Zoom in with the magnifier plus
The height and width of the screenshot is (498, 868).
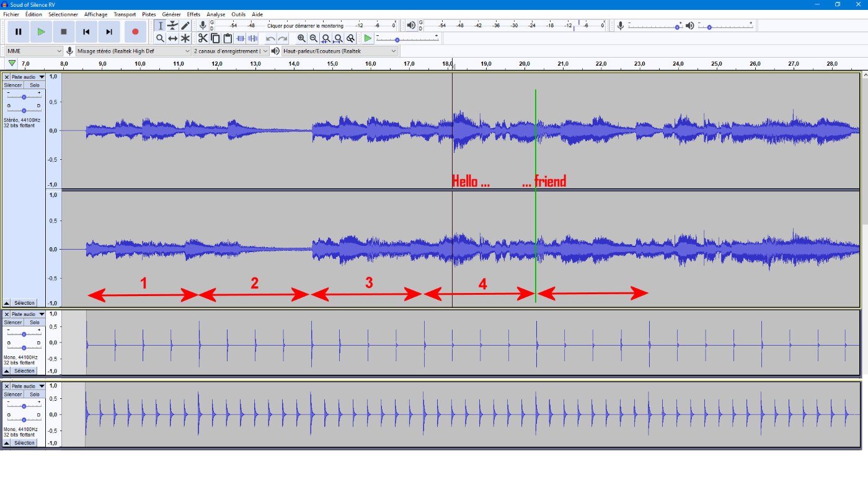pos(301,38)
